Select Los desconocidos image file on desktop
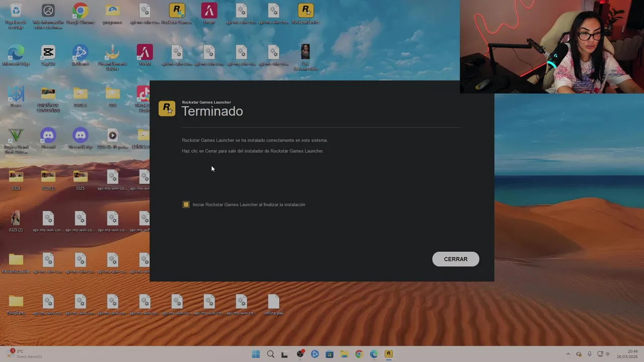Image resolution: width=644 pixels, height=362 pixels. 306,57
